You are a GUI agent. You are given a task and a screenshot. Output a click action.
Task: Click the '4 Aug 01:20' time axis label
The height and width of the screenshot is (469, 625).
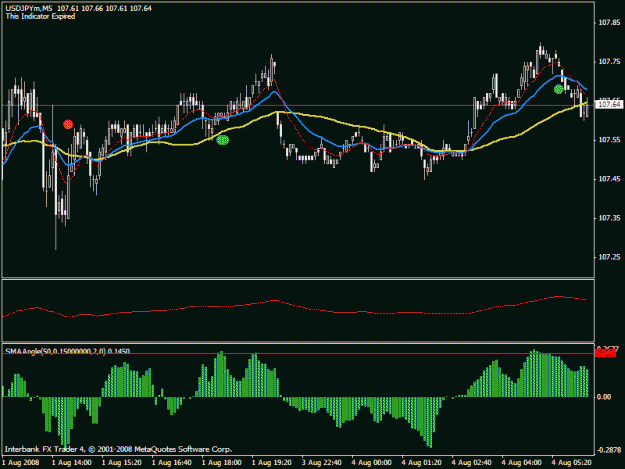click(422, 463)
